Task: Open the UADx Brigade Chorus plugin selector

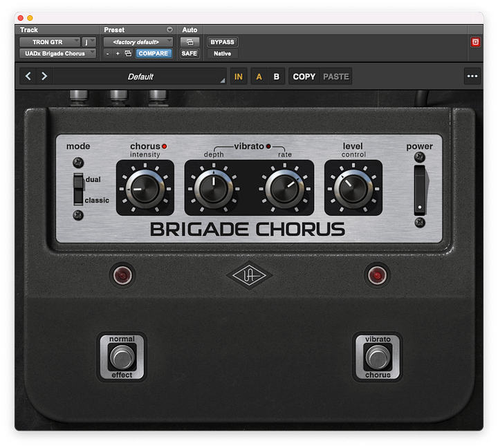Action: click(57, 53)
